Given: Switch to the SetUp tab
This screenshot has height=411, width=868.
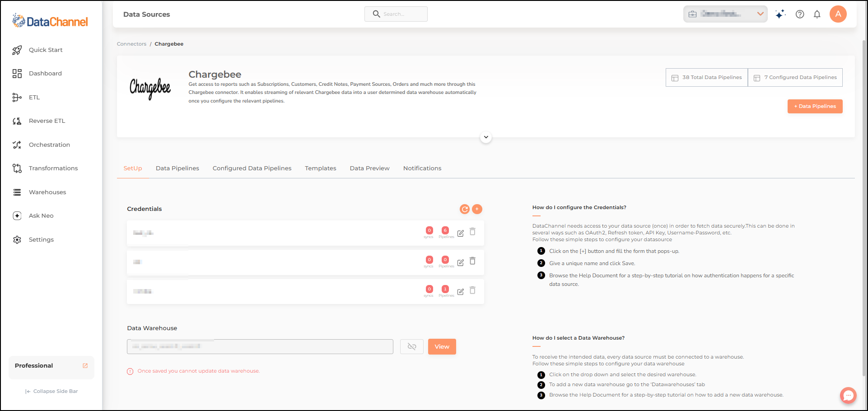Looking at the screenshot, I should pyautogui.click(x=133, y=168).
